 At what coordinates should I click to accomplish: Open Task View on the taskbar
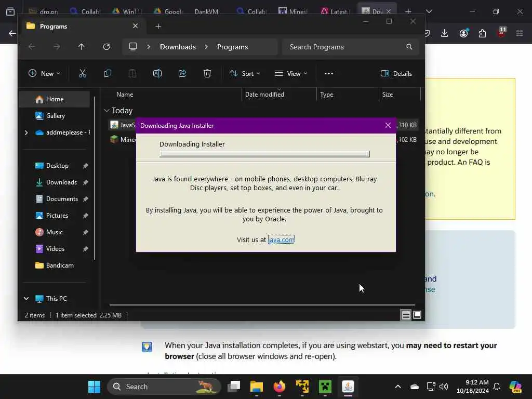point(234,387)
